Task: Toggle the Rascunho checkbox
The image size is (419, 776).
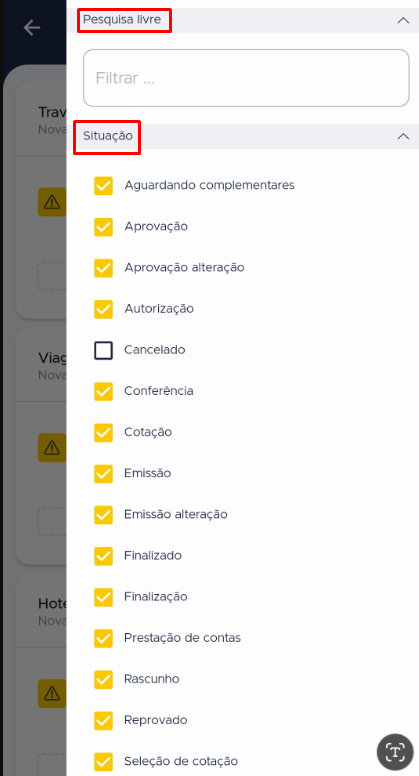Action: pyautogui.click(x=103, y=679)
